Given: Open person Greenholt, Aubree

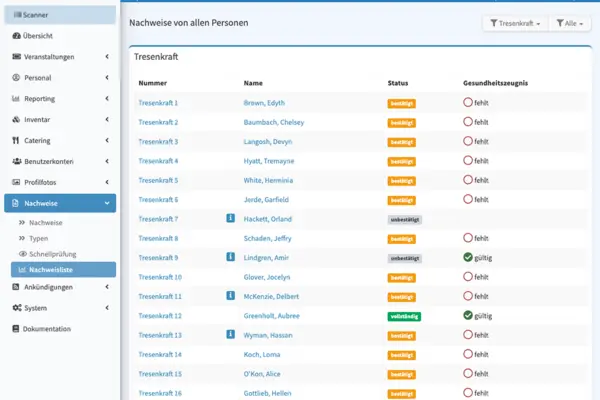Looking at the screenshot, I should 272,316.
